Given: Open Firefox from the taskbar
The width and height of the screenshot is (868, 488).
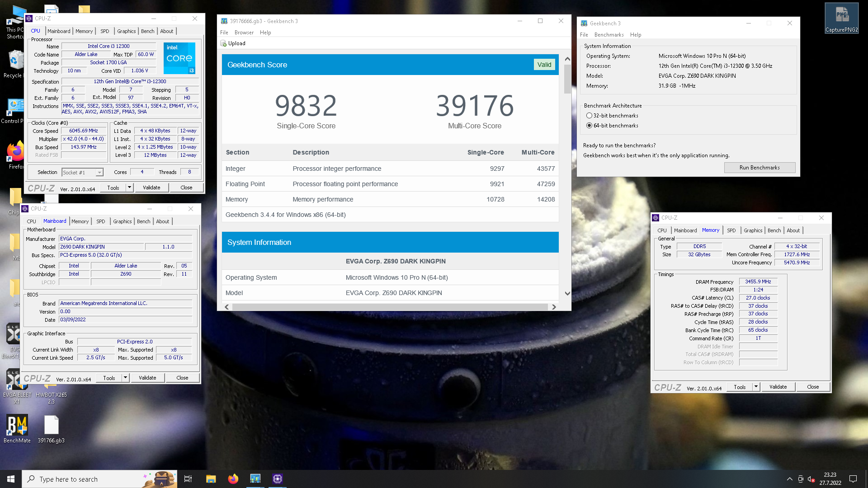Looking at the screenshot, I should 233,479.
